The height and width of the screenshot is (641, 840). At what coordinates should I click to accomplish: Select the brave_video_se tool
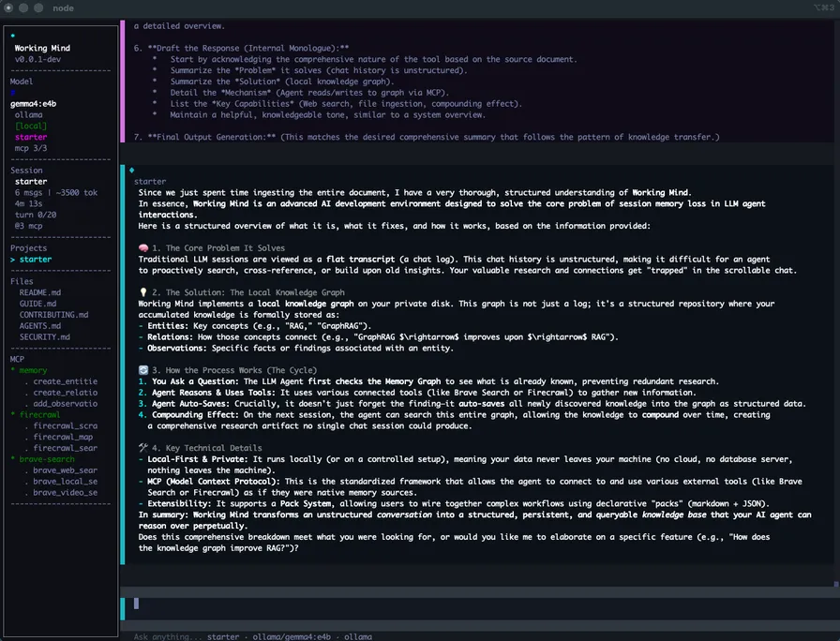tap(66, 492)
